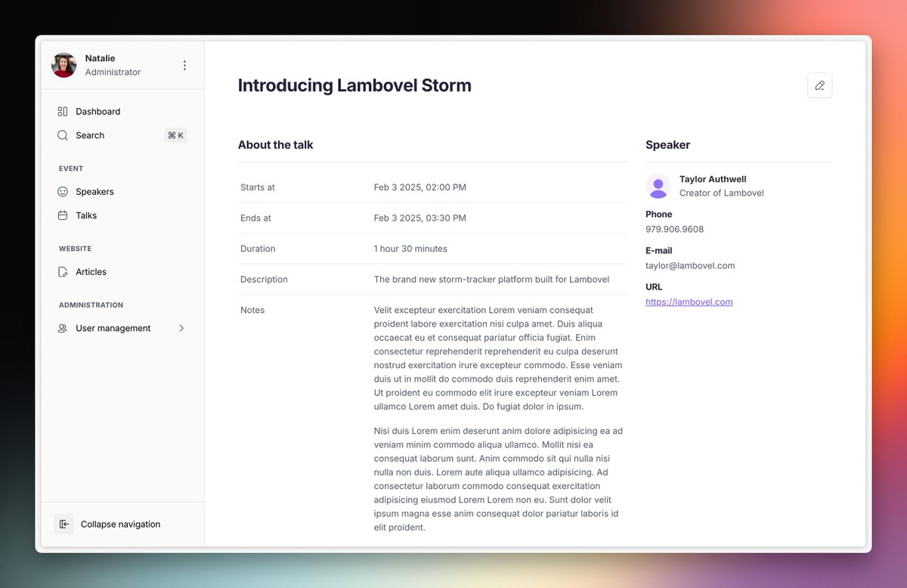Click the storm-tracker platform description text
Viewport: 907px width, 588px height.
click(x=491, y=280)
